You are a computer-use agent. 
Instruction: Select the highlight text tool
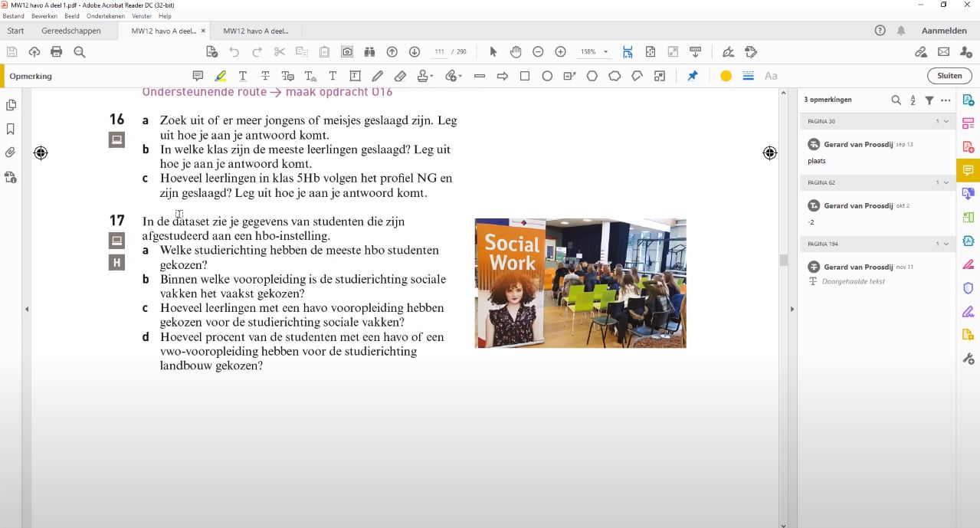tap(220, 76)
